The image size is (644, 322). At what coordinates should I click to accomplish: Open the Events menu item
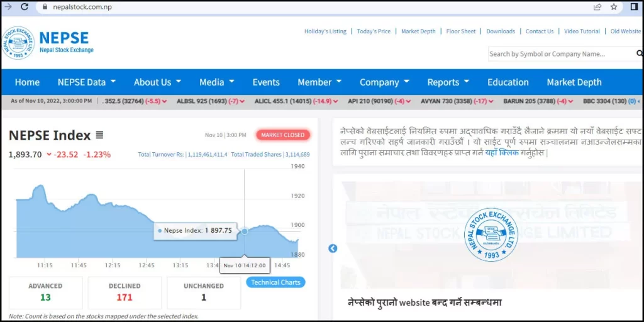(x=266, y=82)
